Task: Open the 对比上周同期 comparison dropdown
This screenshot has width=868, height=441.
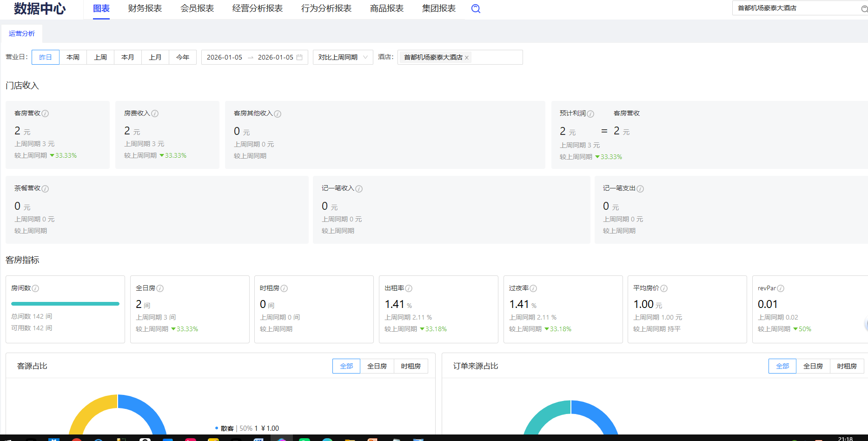Action: pos(343,57)
